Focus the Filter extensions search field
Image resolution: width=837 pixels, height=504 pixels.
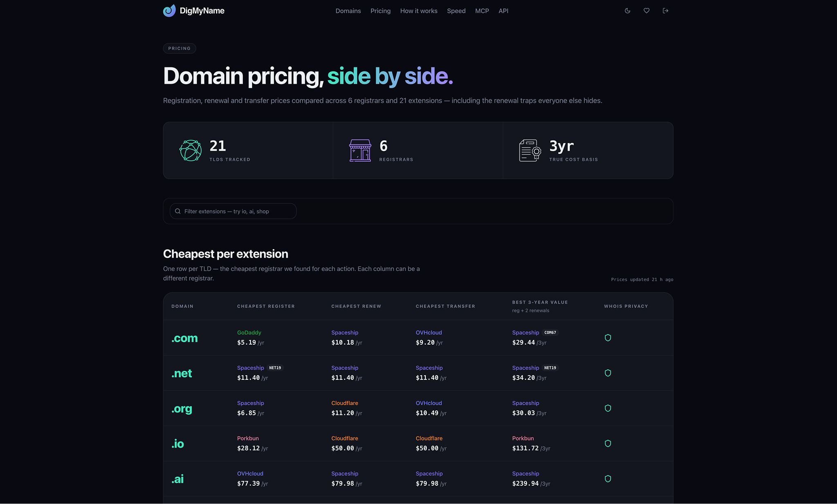233,211
